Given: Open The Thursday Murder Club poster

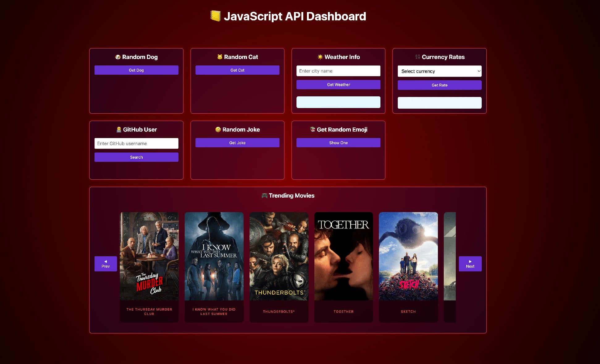Looking at the screenshot, I should (149, 256).
